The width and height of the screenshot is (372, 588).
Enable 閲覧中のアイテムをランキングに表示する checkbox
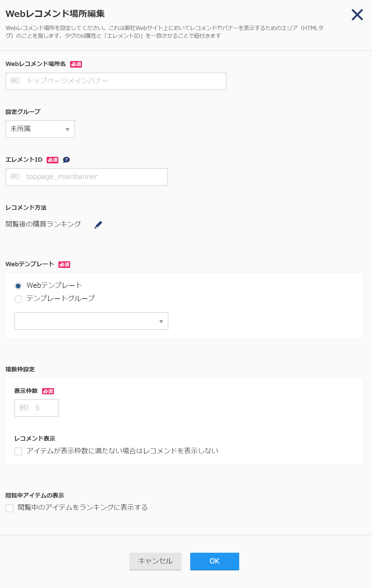tap(9, 508)
